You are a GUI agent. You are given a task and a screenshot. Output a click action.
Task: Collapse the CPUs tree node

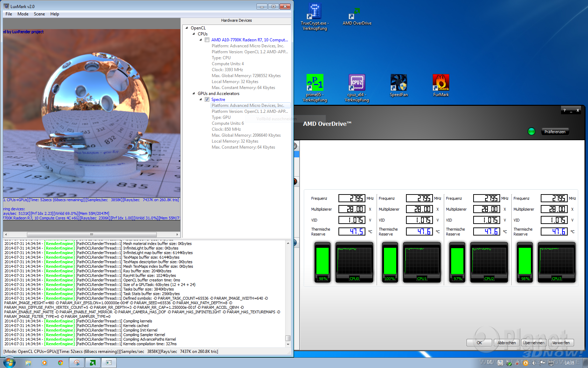(x=194, y=34)
